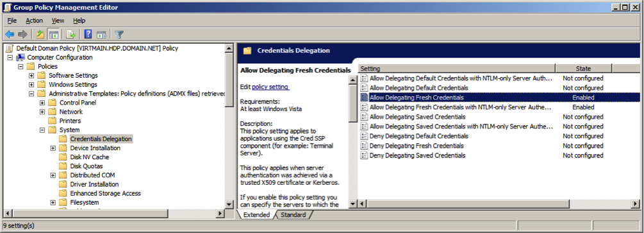Select Allow Delegating Saved Credentials setting
Image resolution: width=644 pixels, height=233 pixels.
coord(417,117)
